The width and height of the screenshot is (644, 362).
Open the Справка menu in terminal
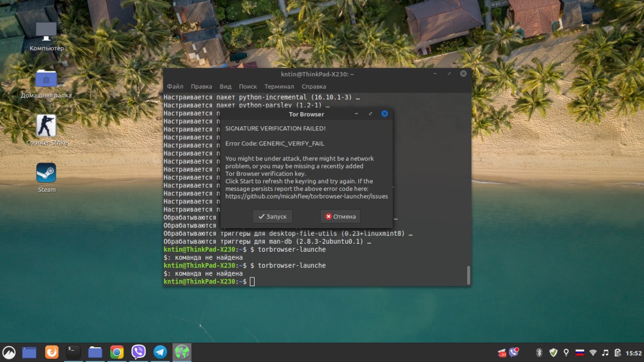point(314,87)
